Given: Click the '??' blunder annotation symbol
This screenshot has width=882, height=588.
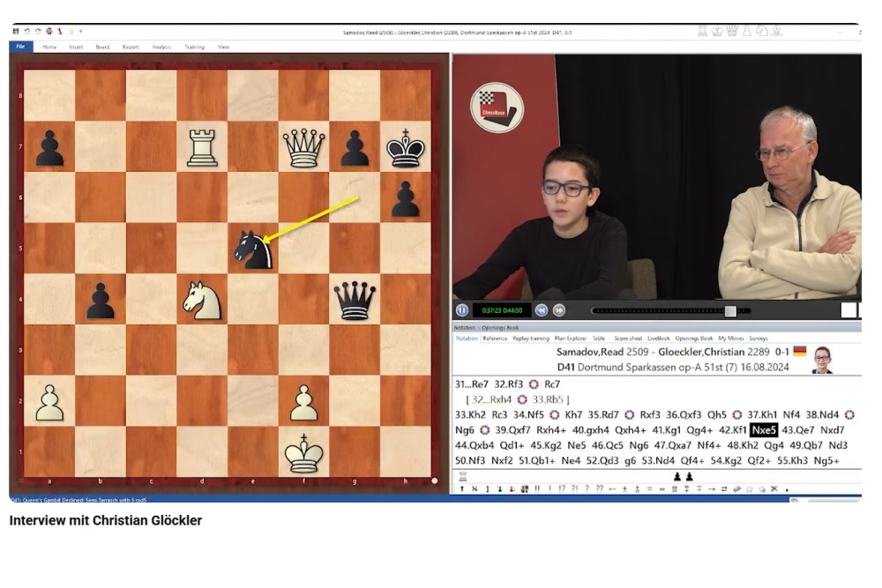Looking at the screenshot, I should [x=600, y=489].
